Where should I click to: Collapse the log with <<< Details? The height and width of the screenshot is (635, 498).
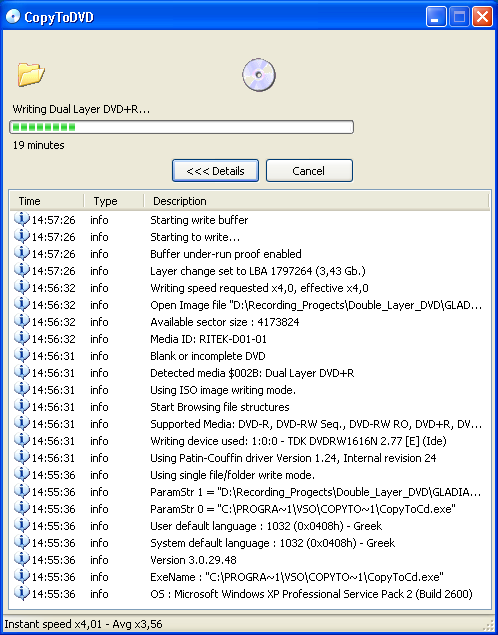(215, 170)
